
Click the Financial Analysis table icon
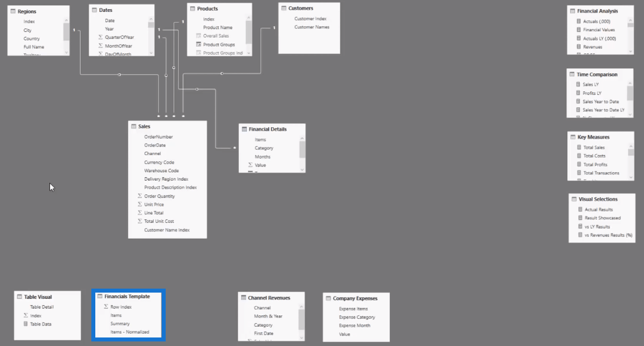tap(573, 11)
